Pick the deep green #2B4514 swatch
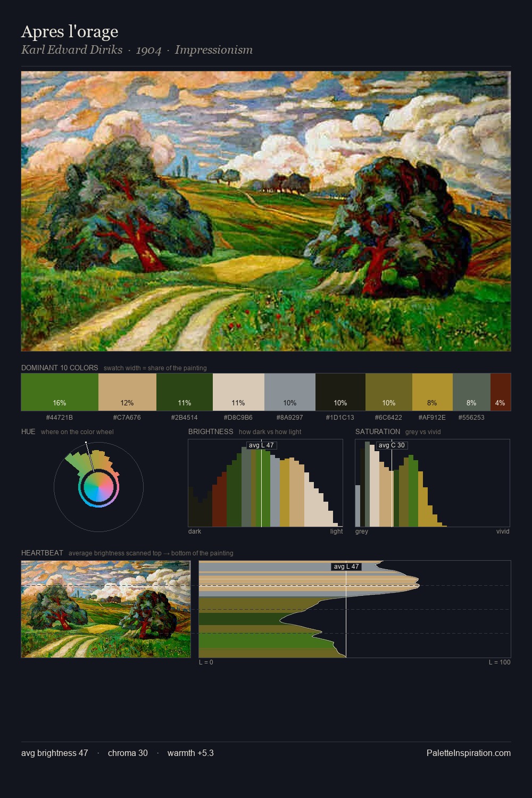This screenshot has height=798, width=532. [185, 392]
